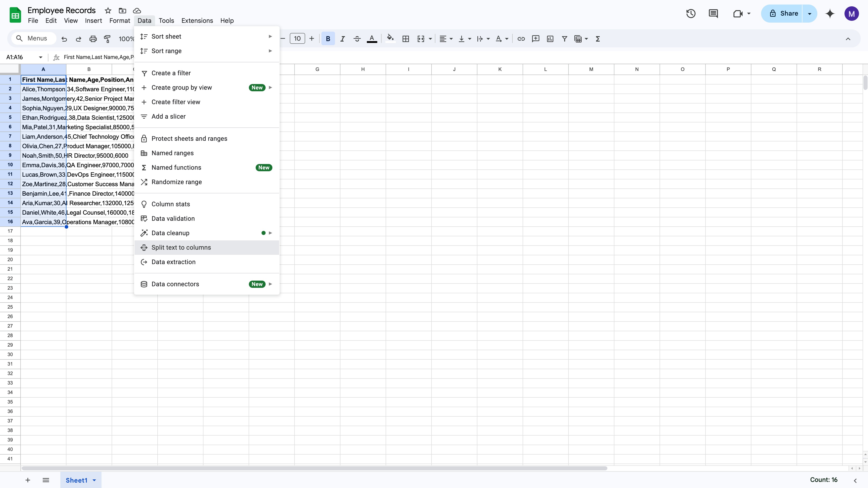Toggle Italic formatting
This screenshot has height=488, width=868.
tap(342, 39)
